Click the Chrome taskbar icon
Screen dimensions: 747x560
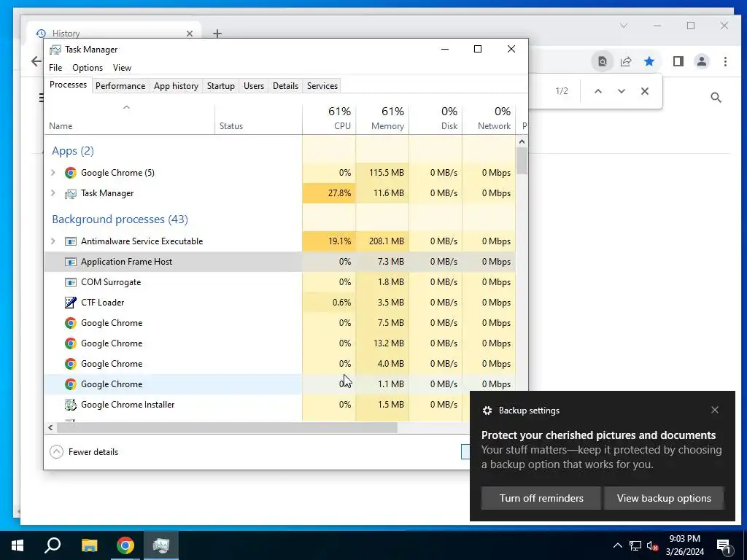pos(125,545)
